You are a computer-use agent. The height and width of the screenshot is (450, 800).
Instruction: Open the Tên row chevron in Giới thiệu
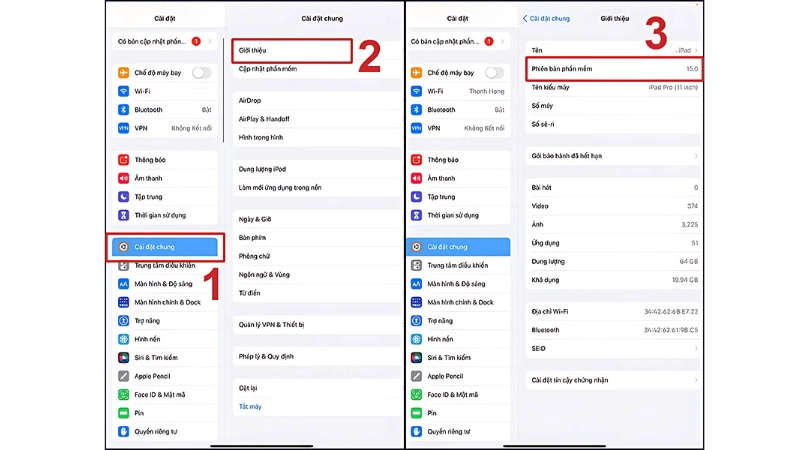696,51
